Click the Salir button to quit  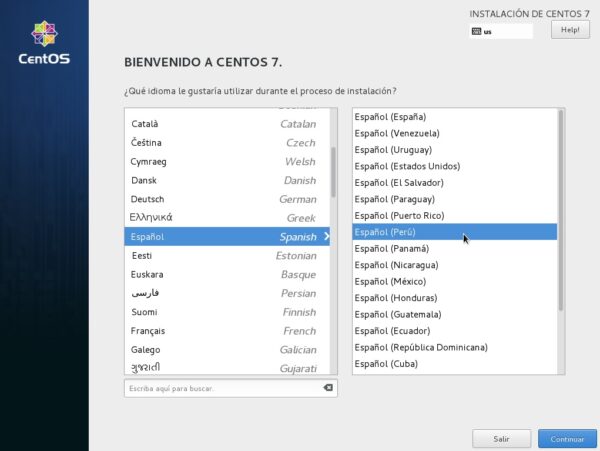coord(501,439)
